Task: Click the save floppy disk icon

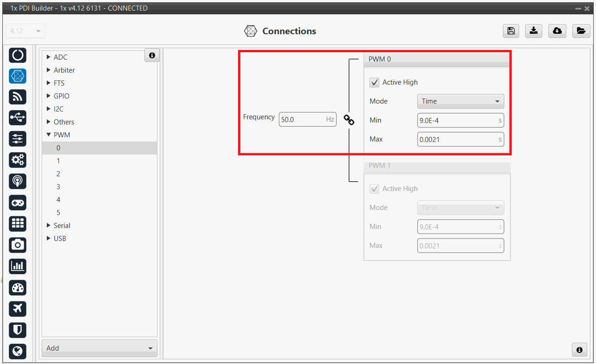Action: pos(511,31)
